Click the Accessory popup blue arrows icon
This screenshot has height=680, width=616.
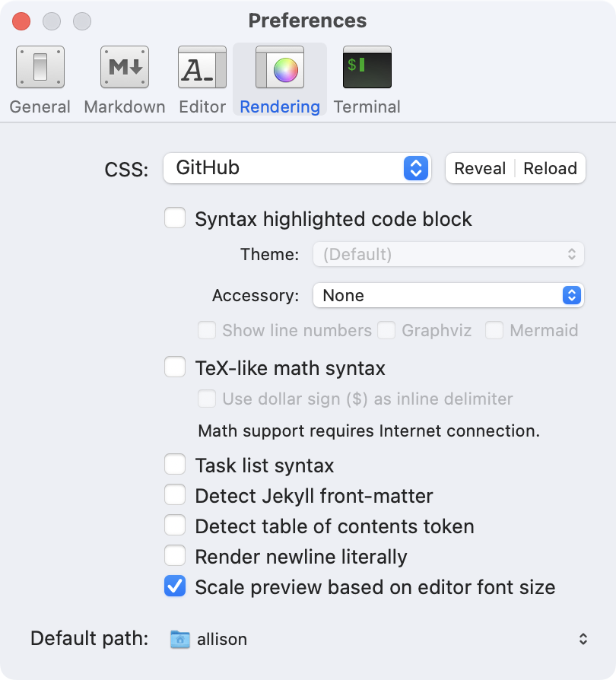click(x=572, y=295)
